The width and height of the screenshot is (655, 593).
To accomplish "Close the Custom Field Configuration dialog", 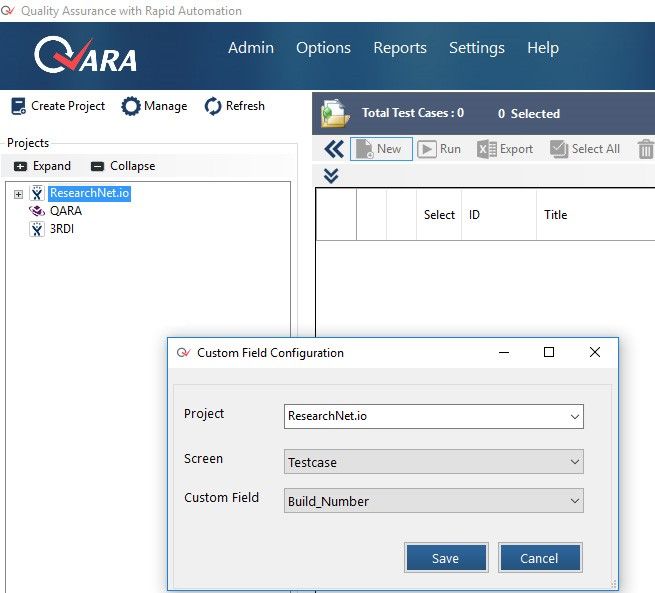I will click(x=595, y=352).
